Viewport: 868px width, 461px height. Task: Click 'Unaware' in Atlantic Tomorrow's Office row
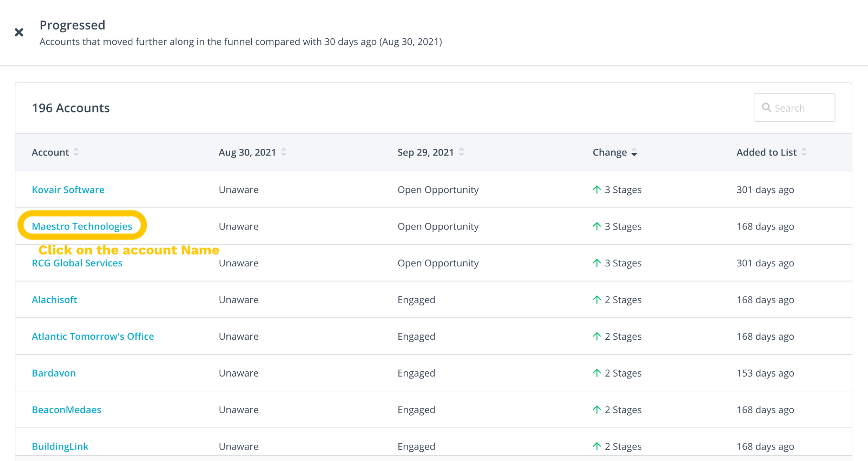coord(238,336)
